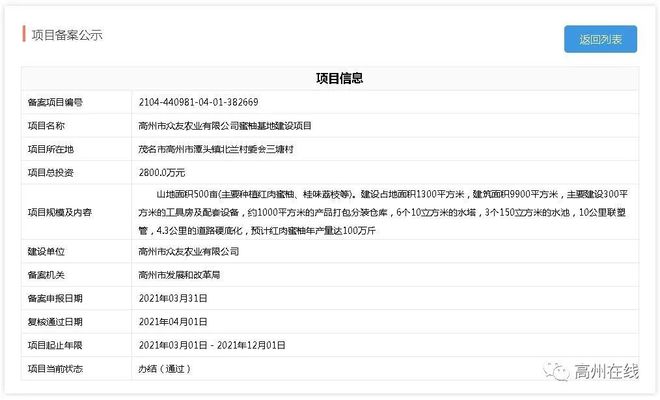Click the 项目起止年限 label cell
Image resolution: width=660 pixels, height=400 pixels.
[77, 345]
